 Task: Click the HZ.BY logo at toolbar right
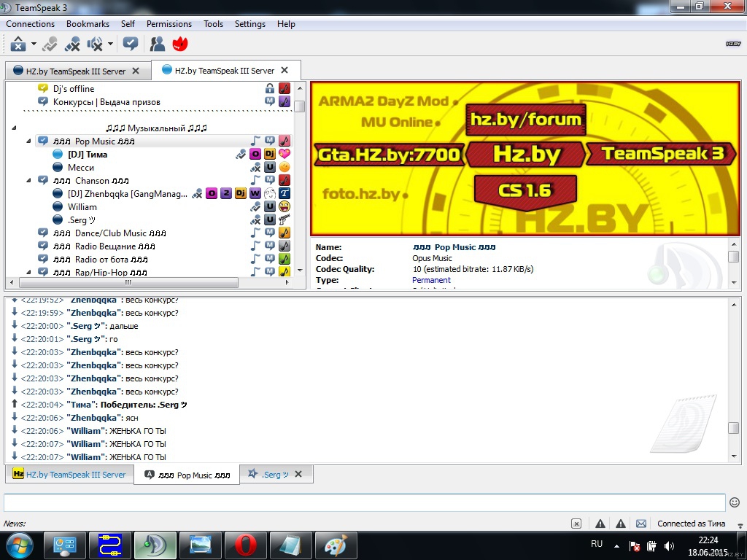[733, 44]
